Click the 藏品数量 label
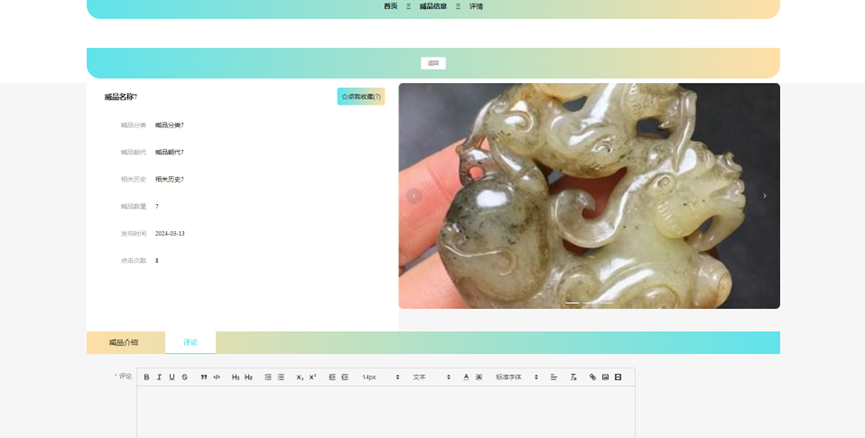The height and width of the screenshot is (438, 865). pyautogui.click(x=134, y=206)
